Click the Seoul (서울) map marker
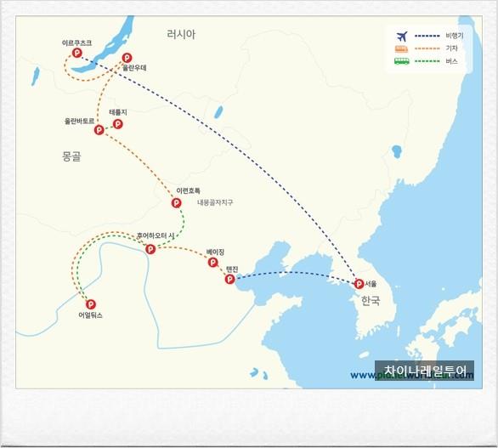 359,284
